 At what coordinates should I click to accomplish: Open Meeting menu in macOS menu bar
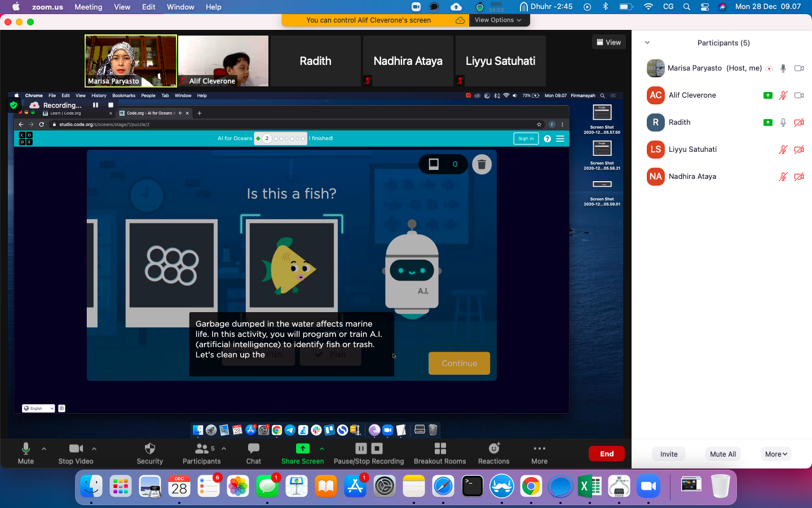click(89, 7)
